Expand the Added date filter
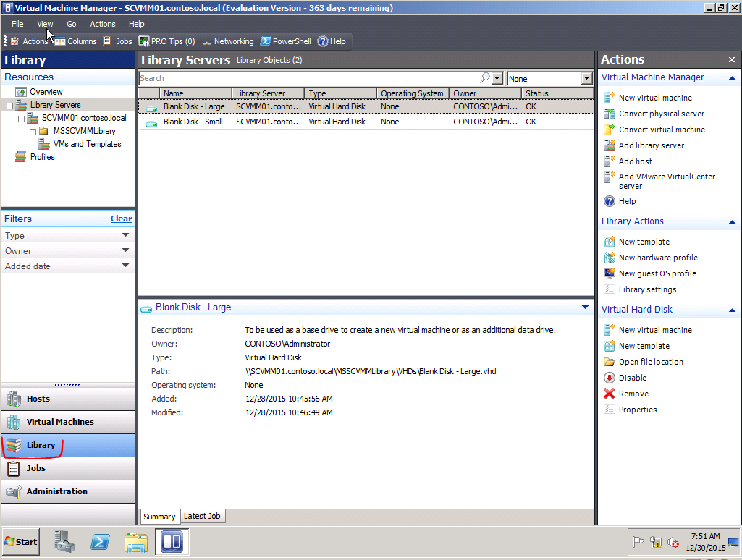Viewport: 742px width, 560px height. (67, 266)
